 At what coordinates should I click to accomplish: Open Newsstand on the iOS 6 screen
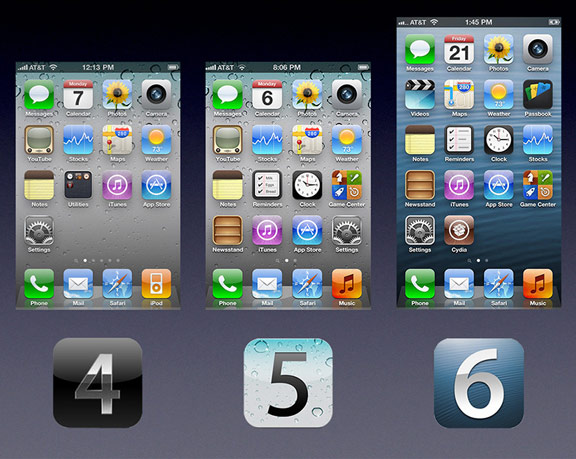[420, 185]
